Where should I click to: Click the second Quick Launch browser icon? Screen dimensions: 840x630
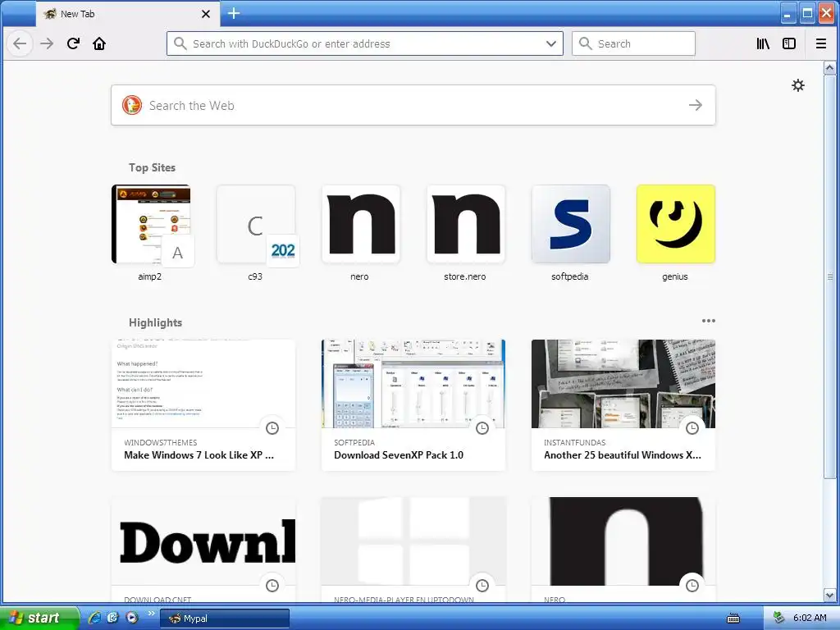pyautogui.click(x=112, y=618)
